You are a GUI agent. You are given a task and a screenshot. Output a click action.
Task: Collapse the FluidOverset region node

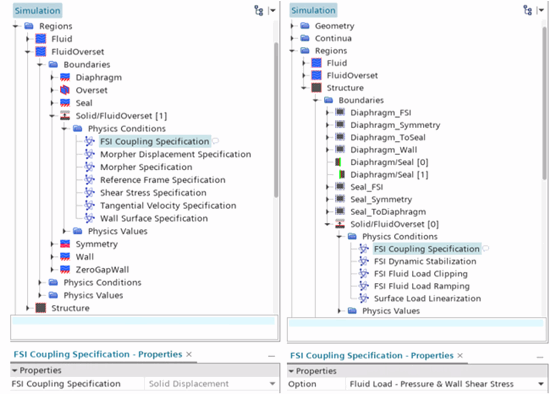[x=28, y=52]
